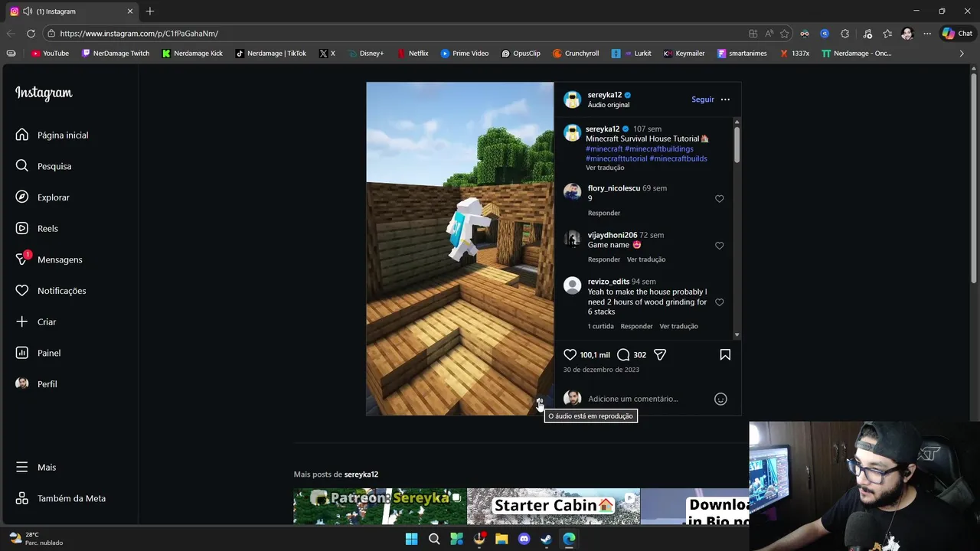Open Patreon Sereyka post thumbnail

point(380,507)
